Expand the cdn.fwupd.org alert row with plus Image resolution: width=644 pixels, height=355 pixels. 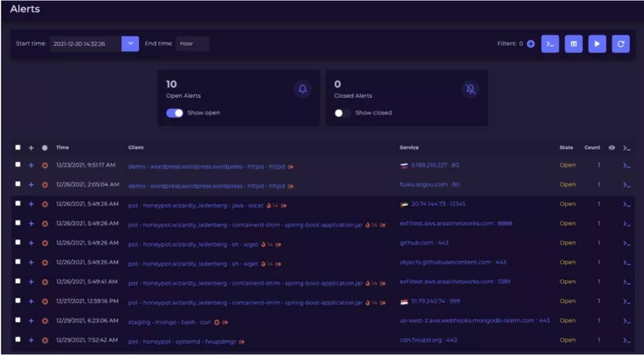point(31,340)
